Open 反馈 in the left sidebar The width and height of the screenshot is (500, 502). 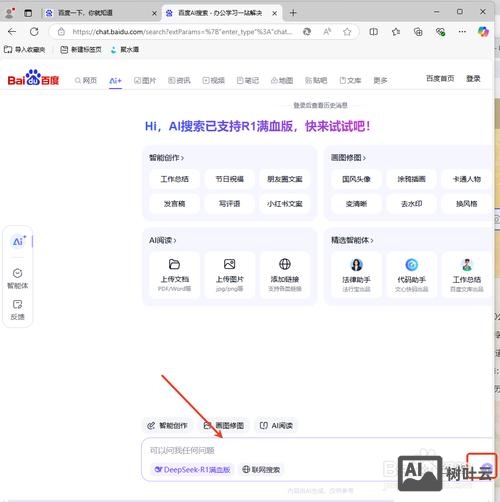coord(17,310)
